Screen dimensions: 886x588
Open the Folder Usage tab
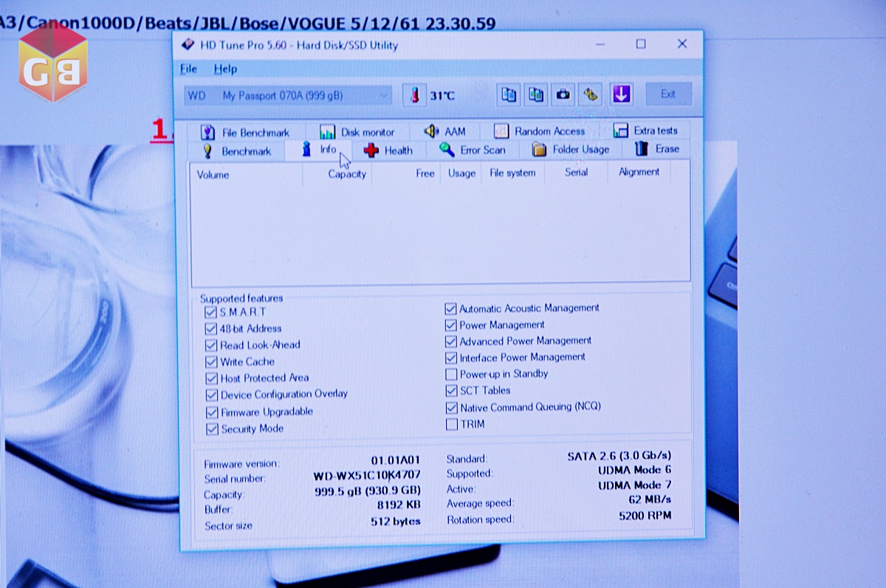571,149
